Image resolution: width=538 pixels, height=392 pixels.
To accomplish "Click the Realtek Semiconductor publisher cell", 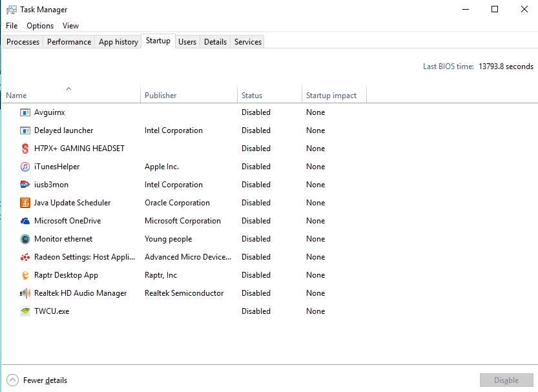I will 184,293.
